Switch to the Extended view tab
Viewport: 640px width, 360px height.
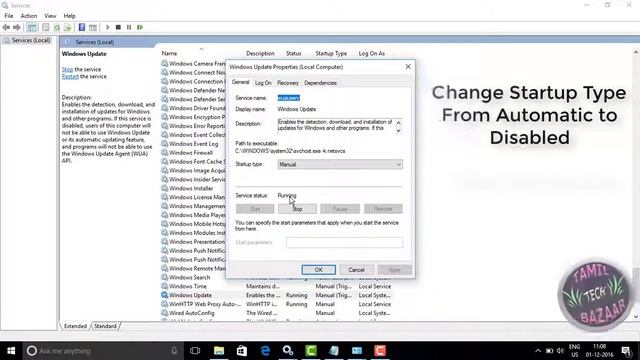click(76, 326)
